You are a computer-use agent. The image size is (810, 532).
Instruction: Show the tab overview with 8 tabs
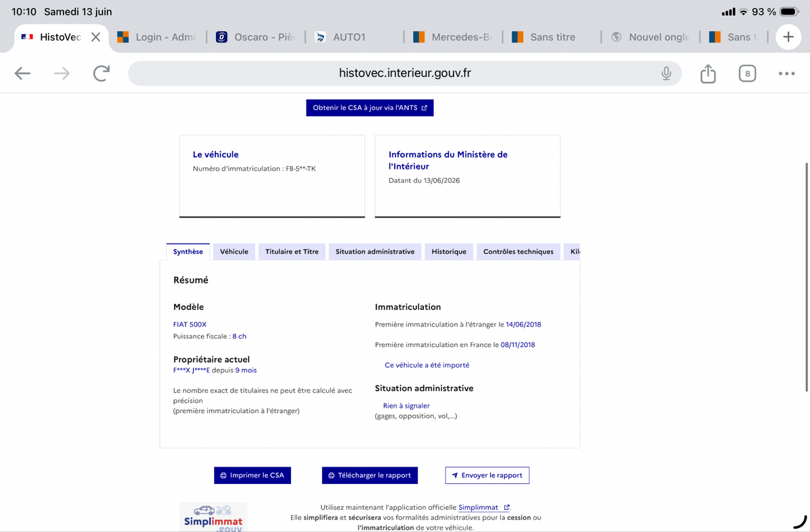747,74
